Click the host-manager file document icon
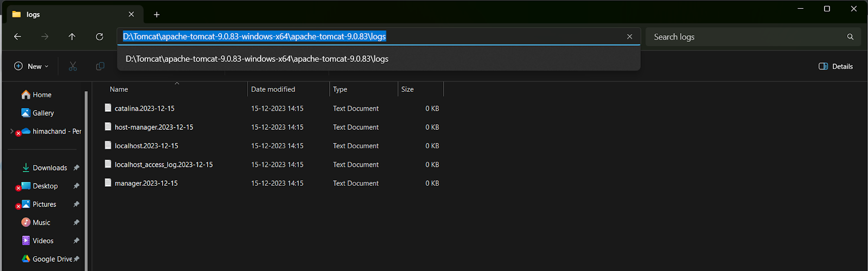The image size is (868, 271). click(108, 127)
